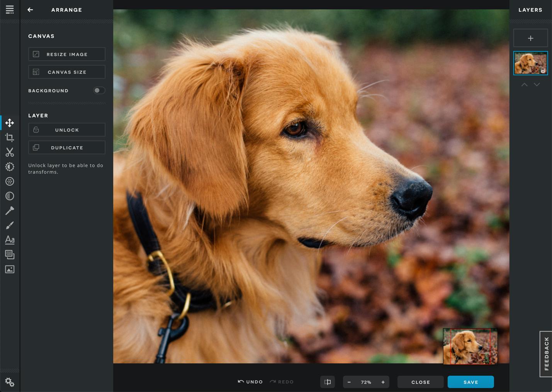Select the Draw brush tool
This screenshot has width=552, height=392.
[x=10, y=225]
